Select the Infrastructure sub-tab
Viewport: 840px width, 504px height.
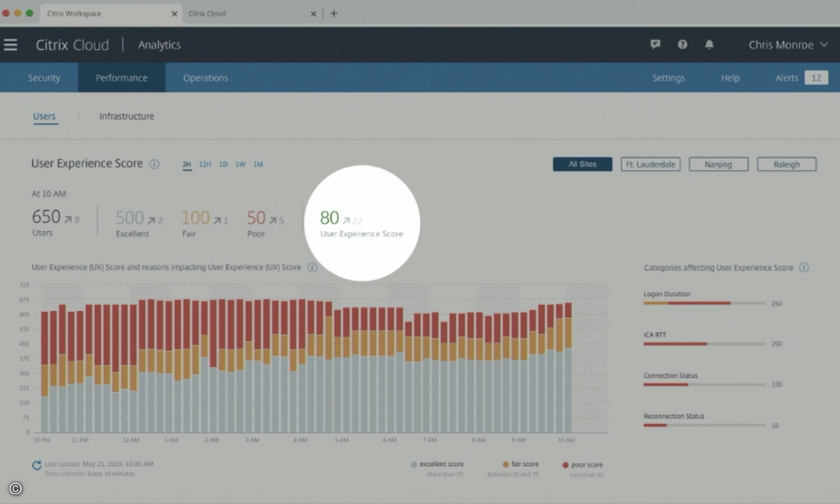[x=127, y=116]
